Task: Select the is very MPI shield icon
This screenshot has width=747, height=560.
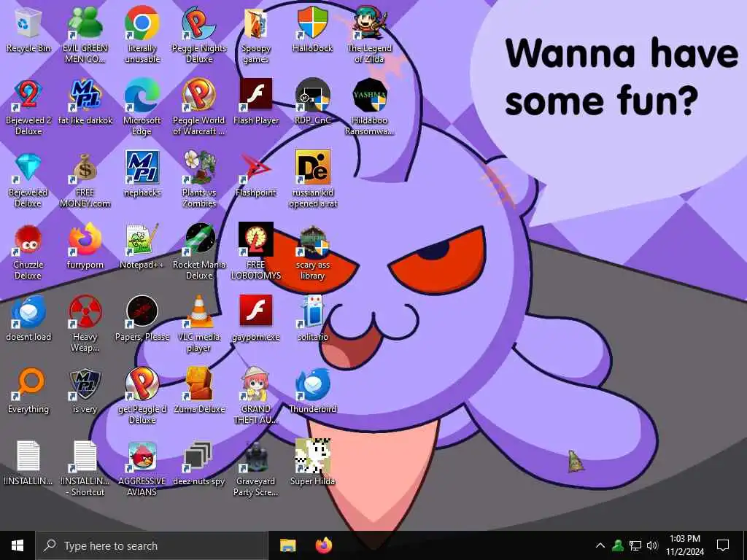Action: click(x=85, y=384)
